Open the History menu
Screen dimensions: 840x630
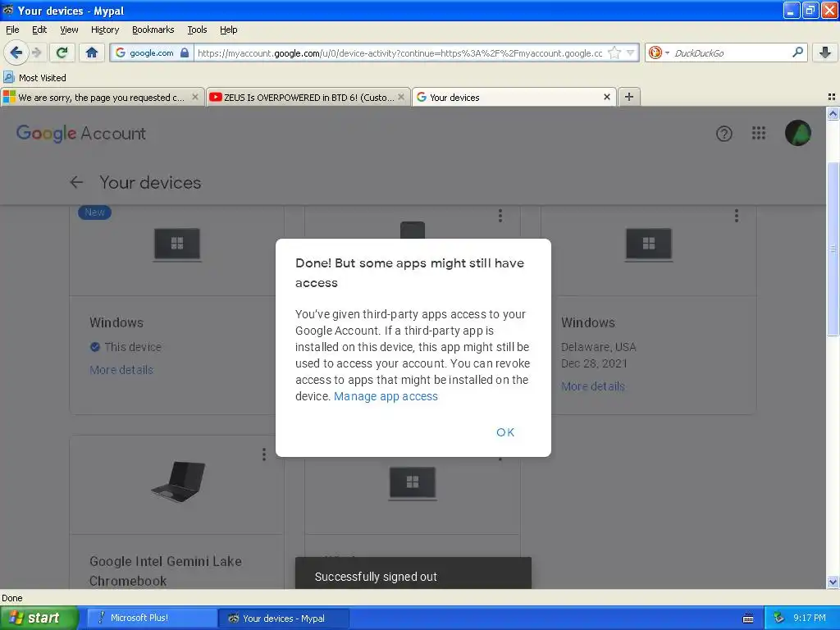105,30
